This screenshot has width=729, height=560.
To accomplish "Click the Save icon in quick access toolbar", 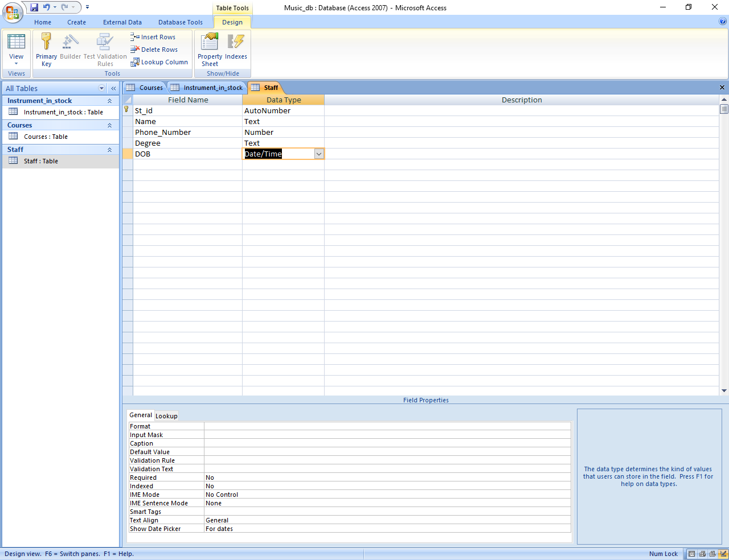I will pos(34,7).
